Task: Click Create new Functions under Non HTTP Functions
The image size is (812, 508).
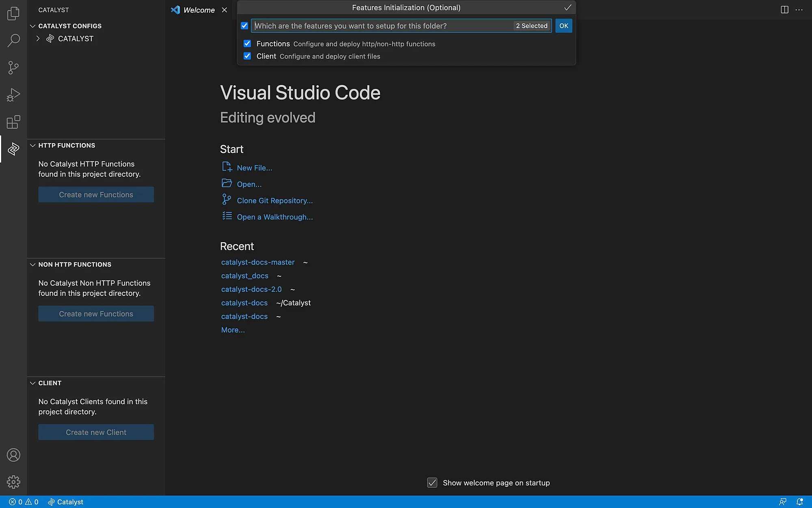Action: click(x=96, y=314)
